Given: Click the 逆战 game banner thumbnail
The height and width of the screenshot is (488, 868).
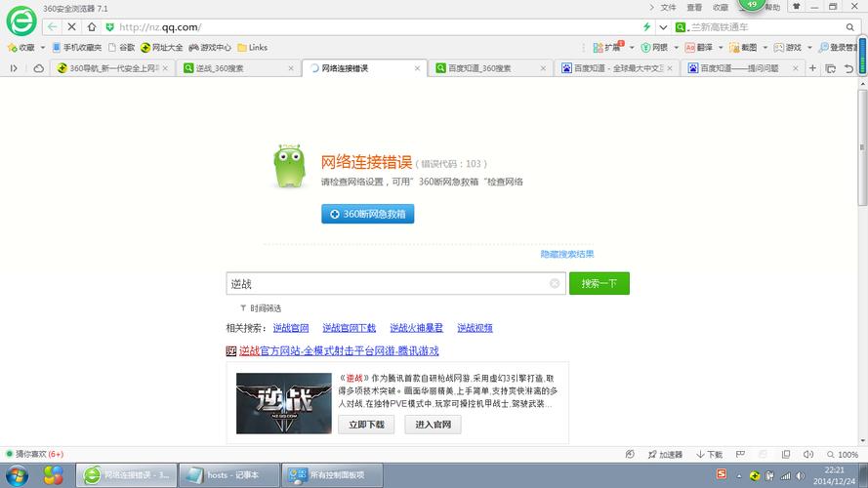Looking at the screenshot, I should point(284,403).
